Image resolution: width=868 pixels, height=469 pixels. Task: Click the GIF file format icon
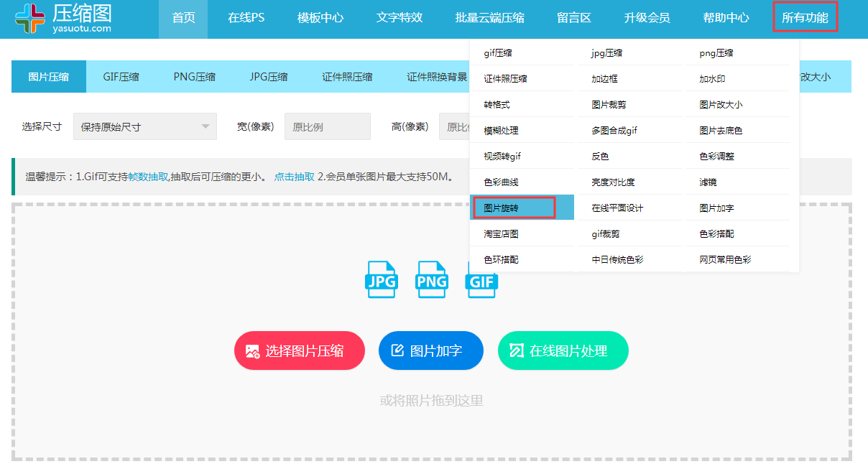click(481, 279)
